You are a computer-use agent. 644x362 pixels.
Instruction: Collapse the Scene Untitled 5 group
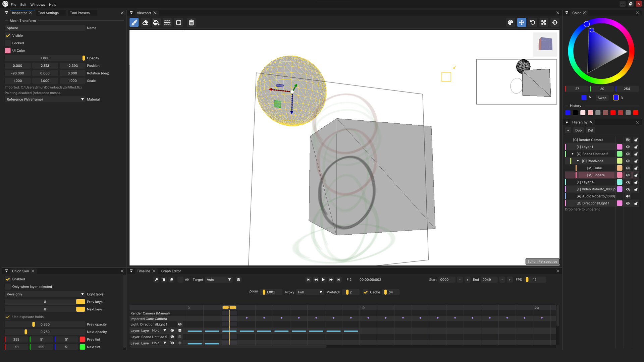click(x=573, y=154)
